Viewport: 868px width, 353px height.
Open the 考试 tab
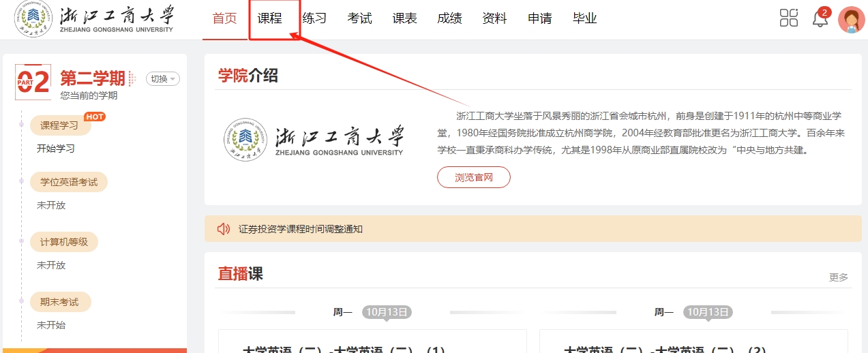coord(359,19)
